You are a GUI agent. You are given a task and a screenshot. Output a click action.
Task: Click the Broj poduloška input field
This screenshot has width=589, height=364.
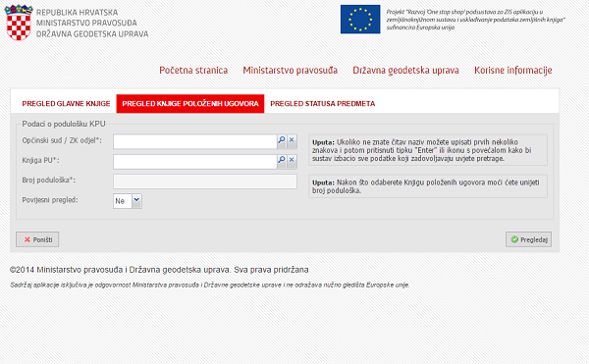pyautogui.click(x=205, y=182)
